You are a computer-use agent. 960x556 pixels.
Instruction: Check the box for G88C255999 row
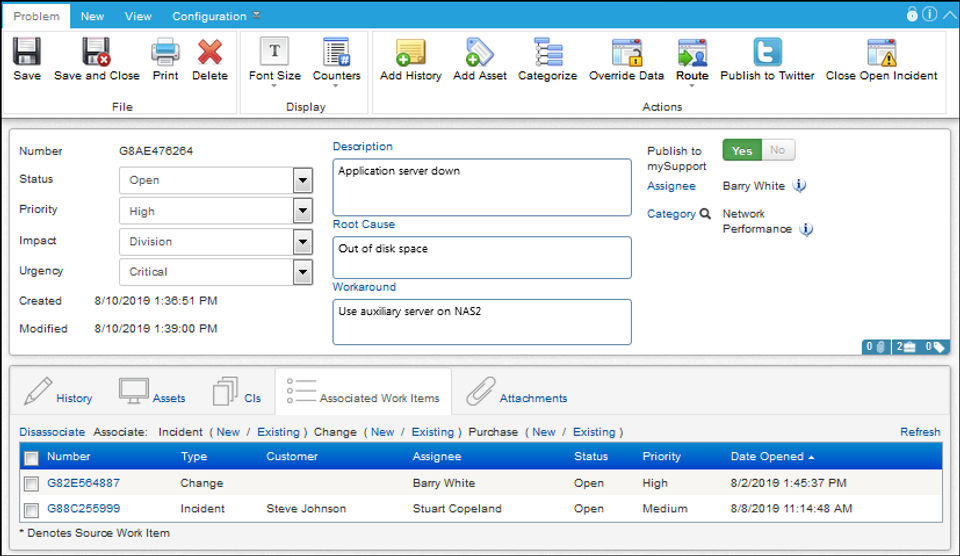click(31, 509)
